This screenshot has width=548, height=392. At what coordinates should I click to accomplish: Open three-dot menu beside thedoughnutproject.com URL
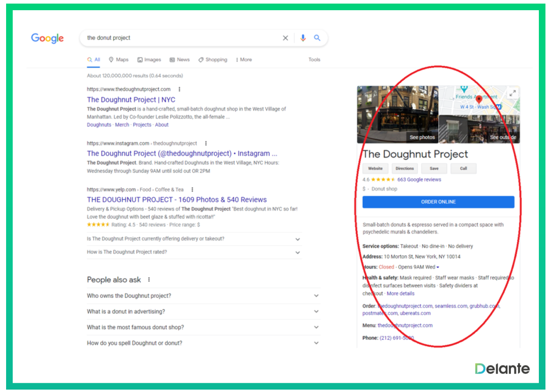[179, 89]
